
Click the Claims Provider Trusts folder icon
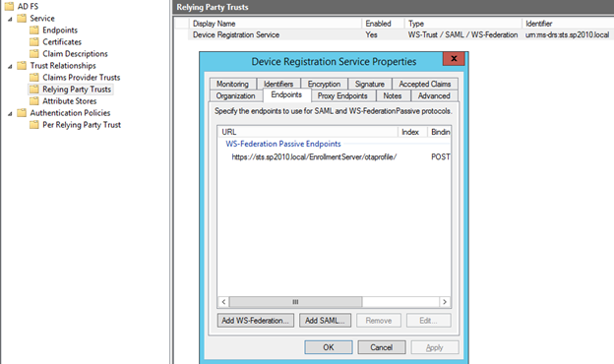click(x=34, y=77)
